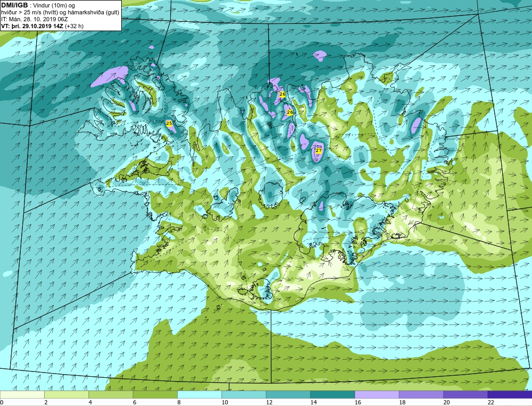Screen dimensions: 532x406
Task: Click legend scale value 12
Action: point(269,402)
